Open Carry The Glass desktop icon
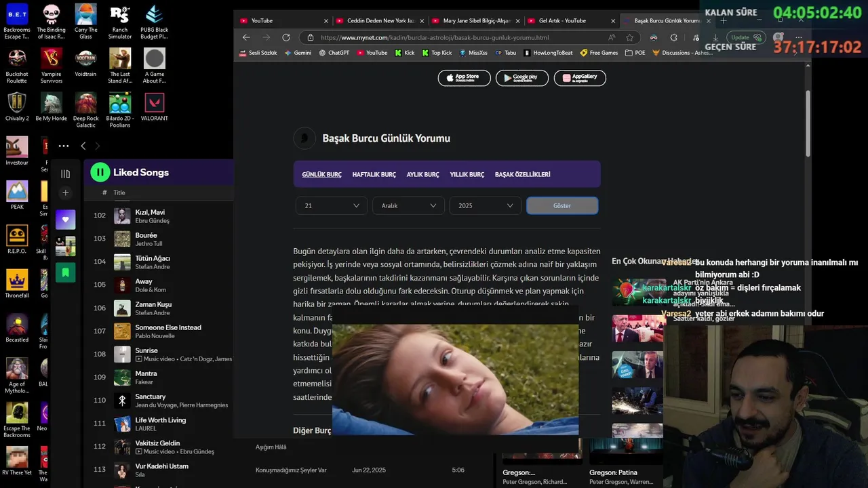This screenshot has height=488, width=868. [85, 22]
